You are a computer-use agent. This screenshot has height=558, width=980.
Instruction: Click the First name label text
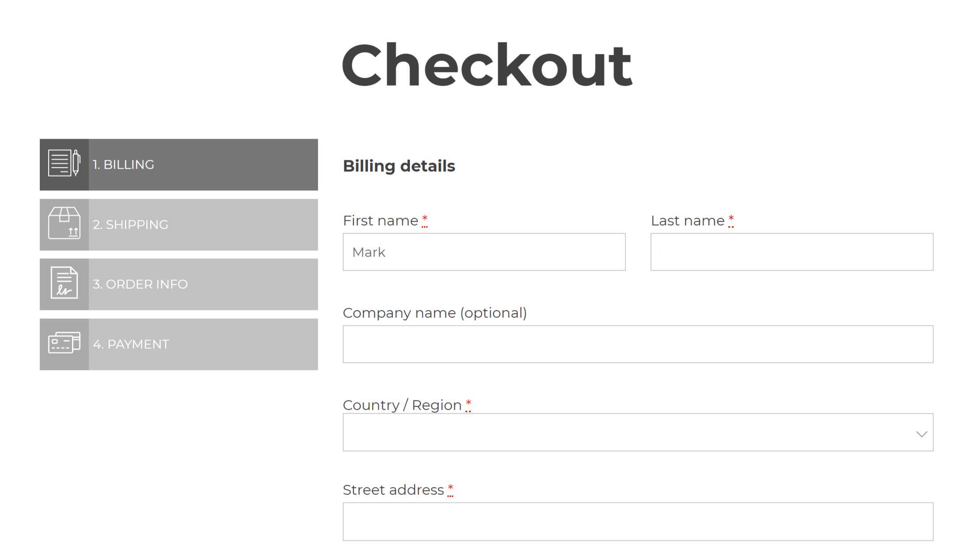[x=380, y=221]
